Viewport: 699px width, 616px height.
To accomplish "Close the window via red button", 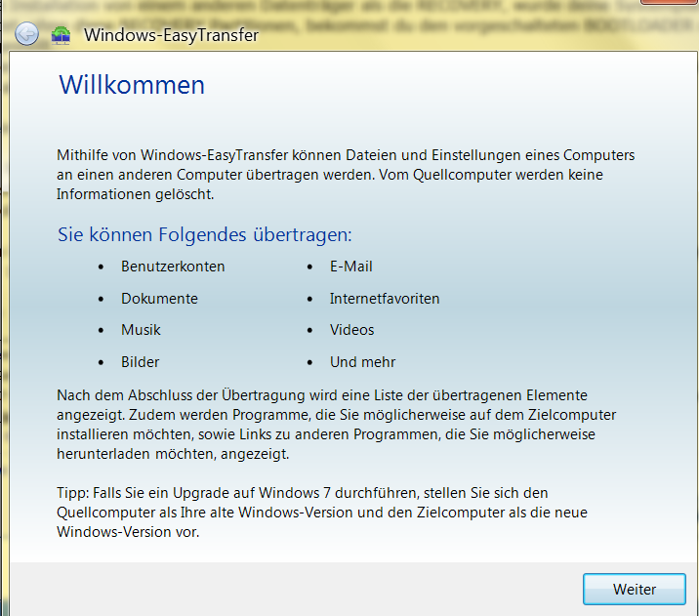I will (670, 2).
